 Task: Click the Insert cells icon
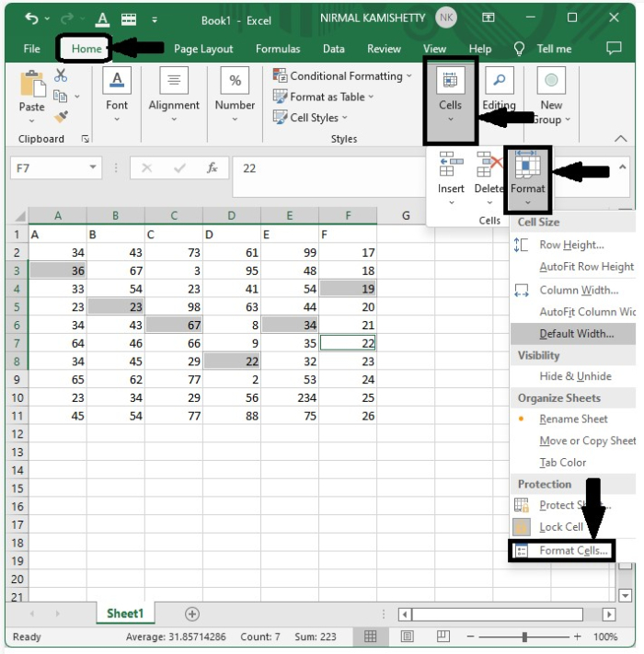tap(451, 165)
